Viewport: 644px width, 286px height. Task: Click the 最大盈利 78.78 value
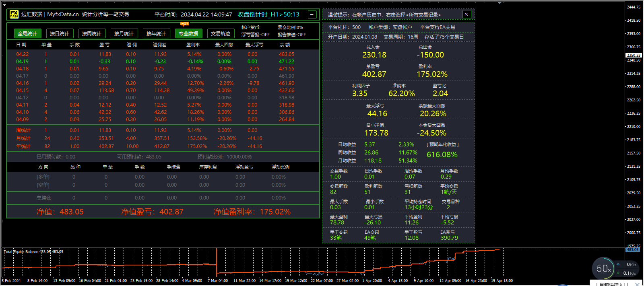337,223
